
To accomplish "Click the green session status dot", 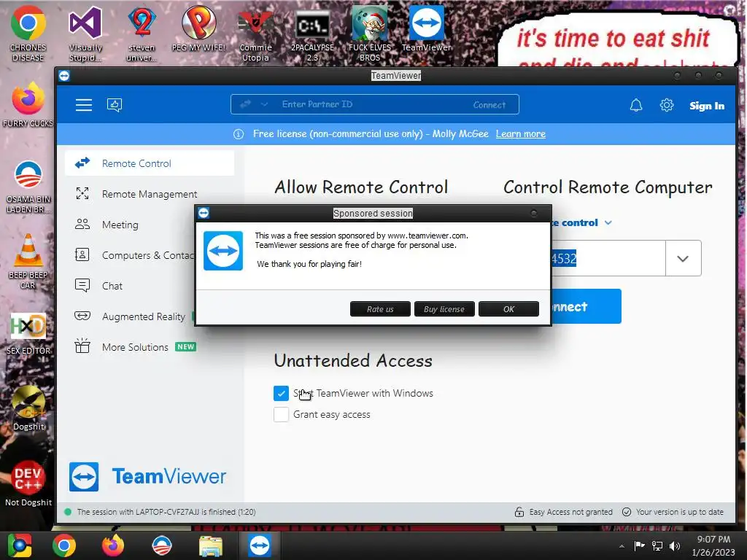I will click(68, 512).
